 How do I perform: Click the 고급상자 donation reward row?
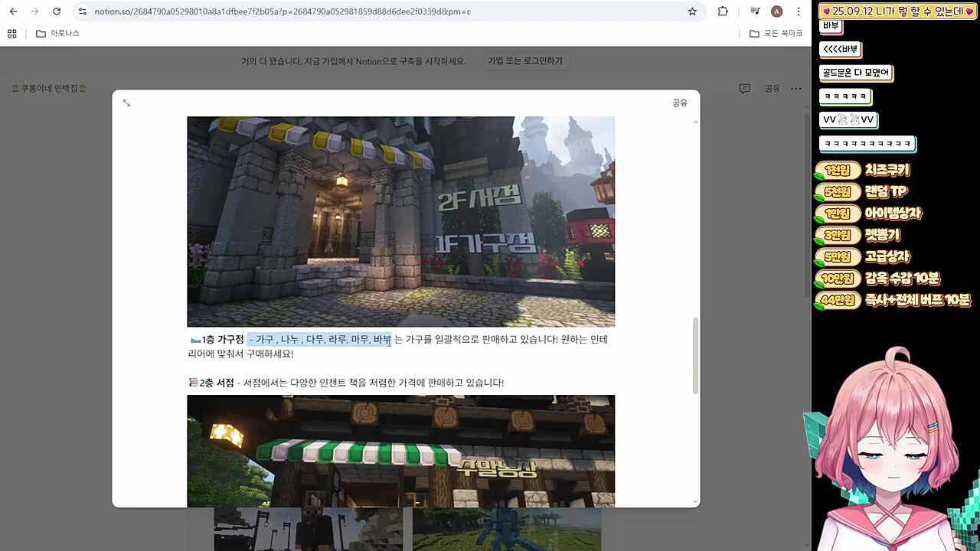pyautogui.click(x=862, y=256)
